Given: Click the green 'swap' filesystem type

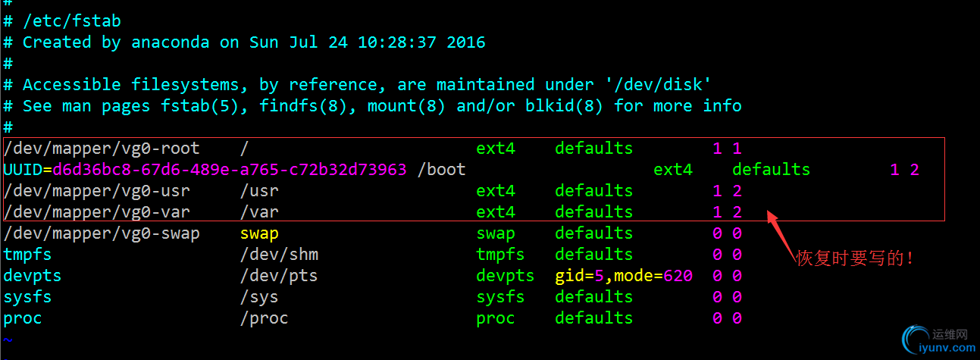Looking at the screenshot, I should tap(496, 233).
